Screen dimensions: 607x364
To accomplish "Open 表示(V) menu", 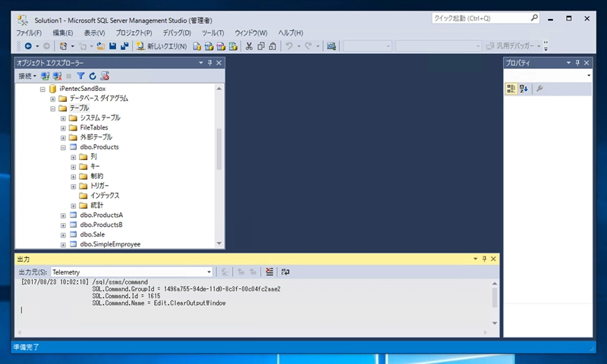I will tap(94, 33).
